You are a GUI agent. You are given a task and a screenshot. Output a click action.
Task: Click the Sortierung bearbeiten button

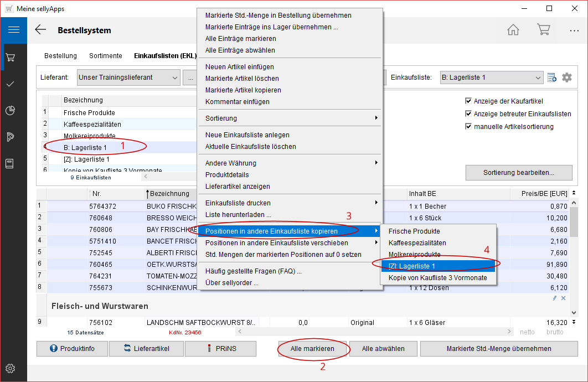[x=518, y=173]
